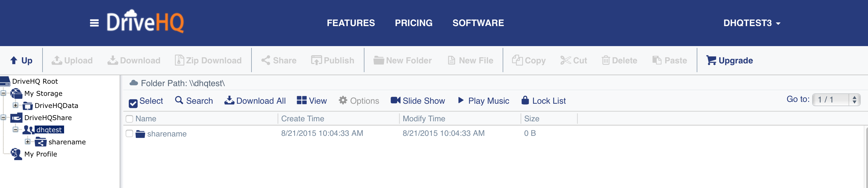Click the Download All icon
Viewport: 868px width, 188px height.
click(x=229, y=100)
